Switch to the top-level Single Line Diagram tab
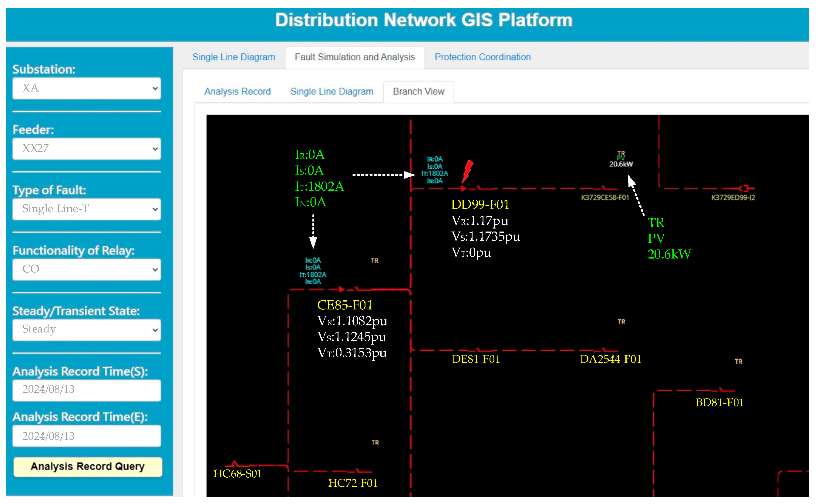Viewport: 818px width, 504px height. 234,57
